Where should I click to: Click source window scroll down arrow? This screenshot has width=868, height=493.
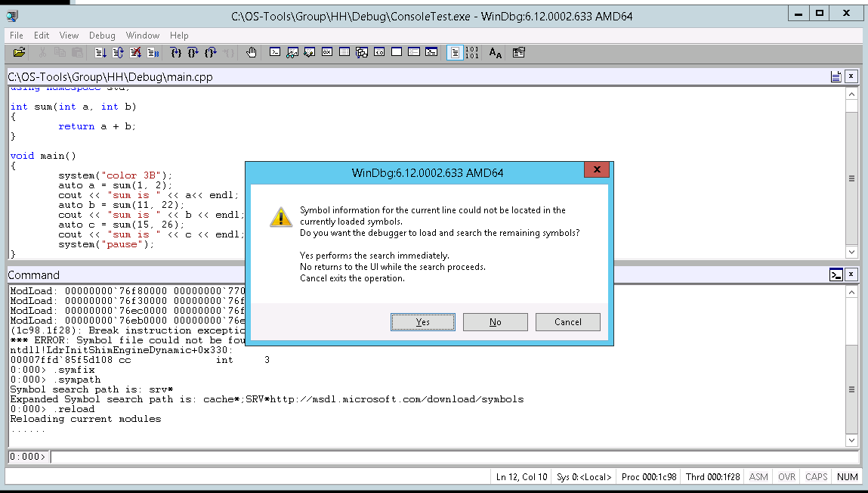[x=851, y=252]
